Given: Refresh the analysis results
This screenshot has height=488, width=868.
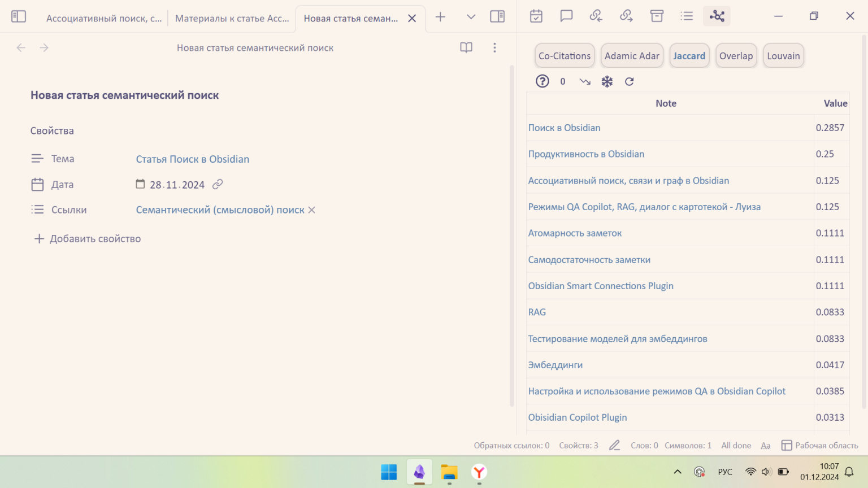Looking at the screenshot, I should point(629,81).
